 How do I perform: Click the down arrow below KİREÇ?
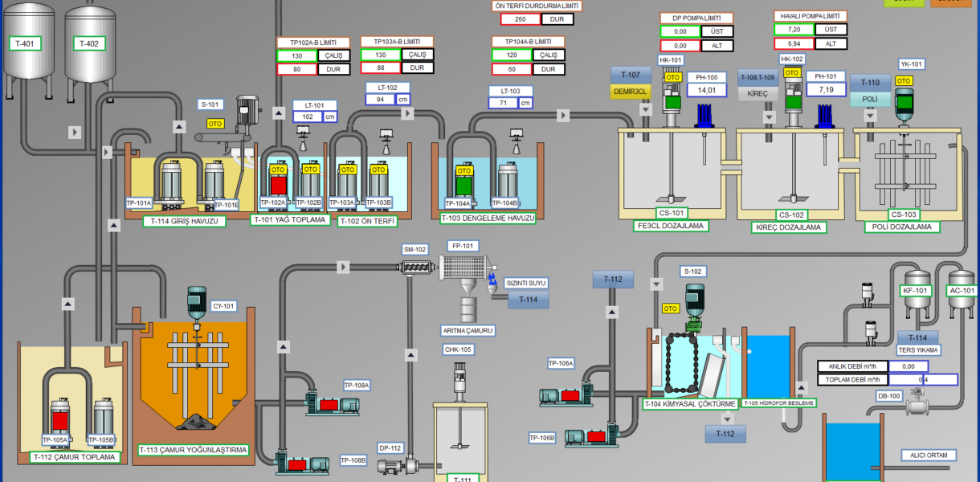click(768, 117)
